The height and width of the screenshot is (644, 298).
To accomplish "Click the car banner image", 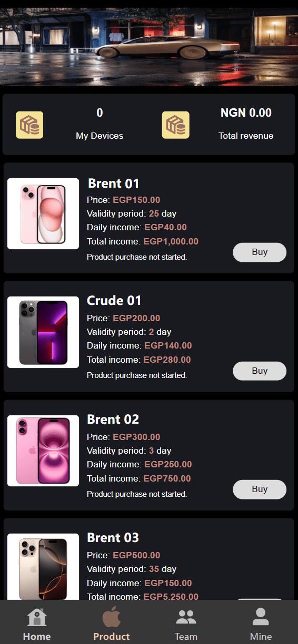I will [149, 47].
